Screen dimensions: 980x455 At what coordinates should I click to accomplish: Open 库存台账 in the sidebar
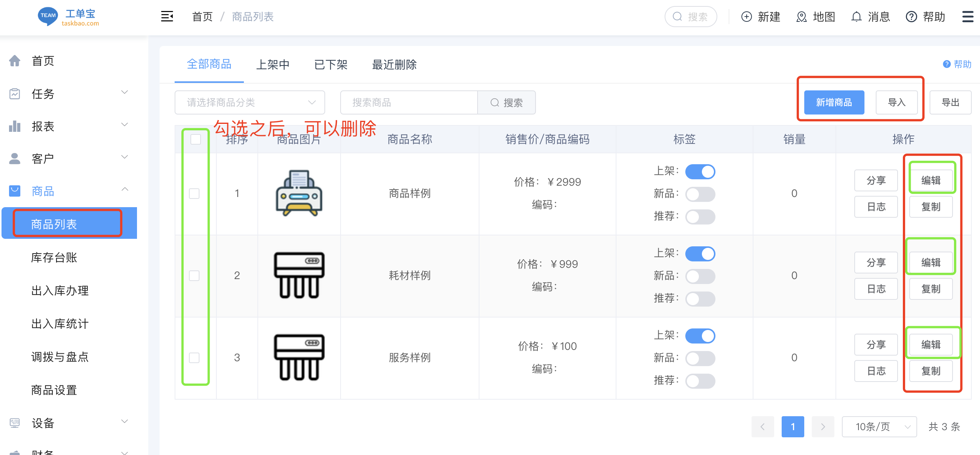click(x=54, y=257)
